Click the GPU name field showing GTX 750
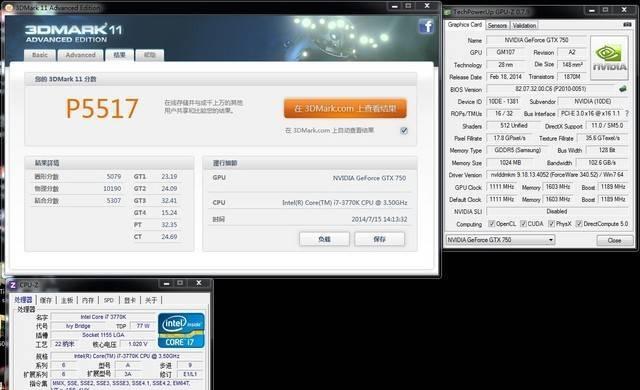 (x=536, y=40)
